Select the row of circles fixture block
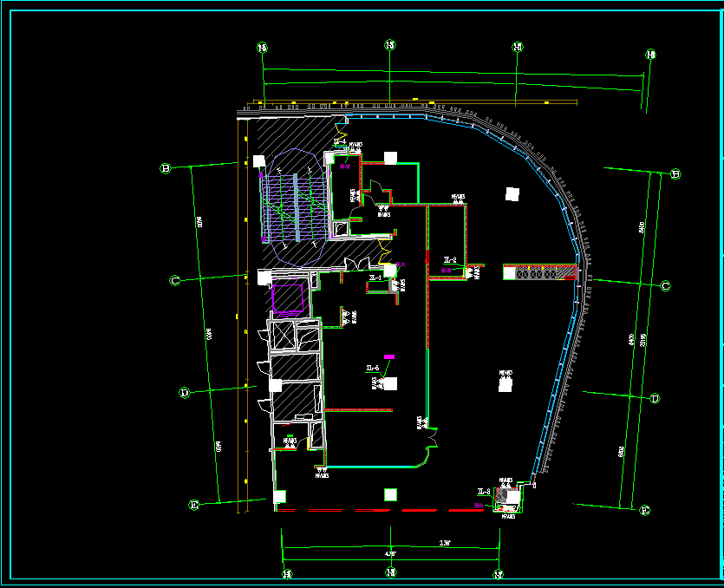Viewport: 724px width, 588px height. pos(538,273)
